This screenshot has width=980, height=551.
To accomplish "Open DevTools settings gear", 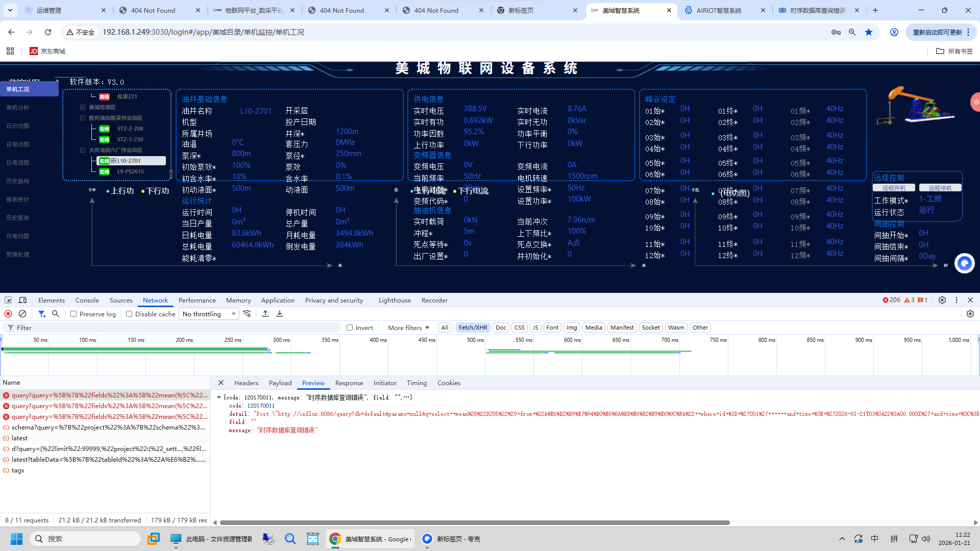I will [942, 300].
